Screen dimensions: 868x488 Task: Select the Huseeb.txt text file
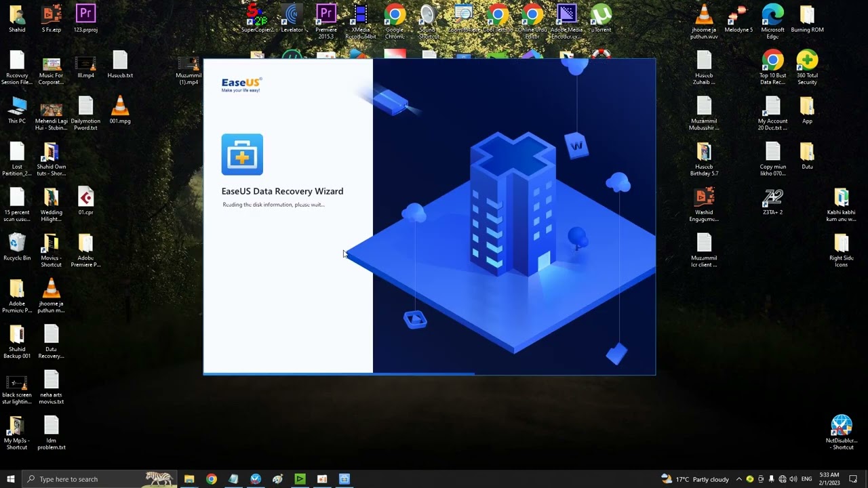tap(120, 65)
